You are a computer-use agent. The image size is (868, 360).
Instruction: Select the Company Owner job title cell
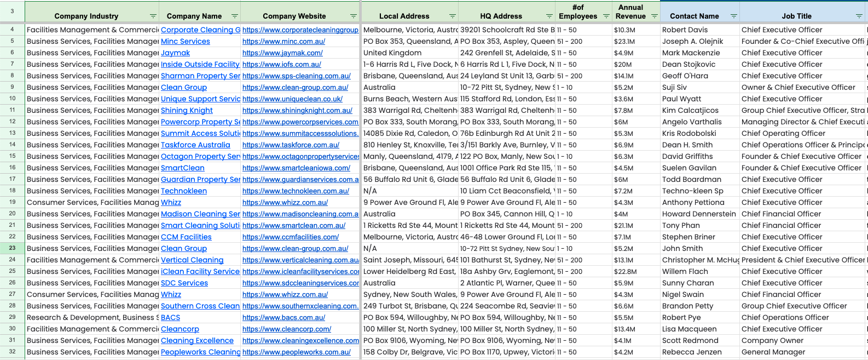point(803,341)
